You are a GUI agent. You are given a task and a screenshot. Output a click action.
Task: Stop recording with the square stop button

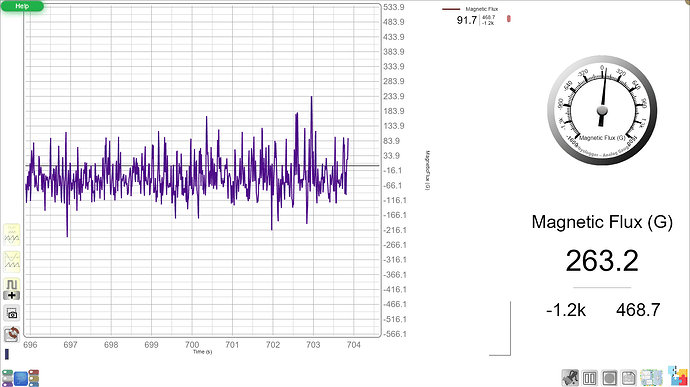pos(609,378)
